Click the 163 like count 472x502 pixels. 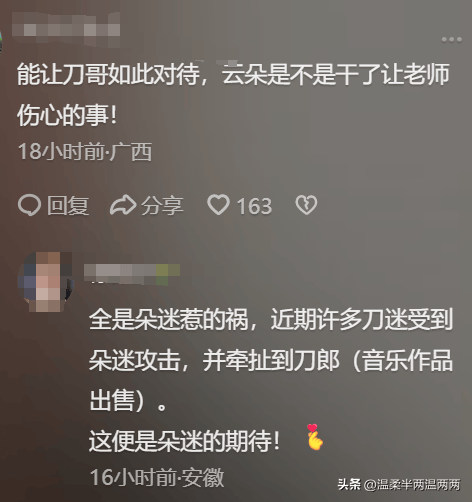tap(254, 206)
